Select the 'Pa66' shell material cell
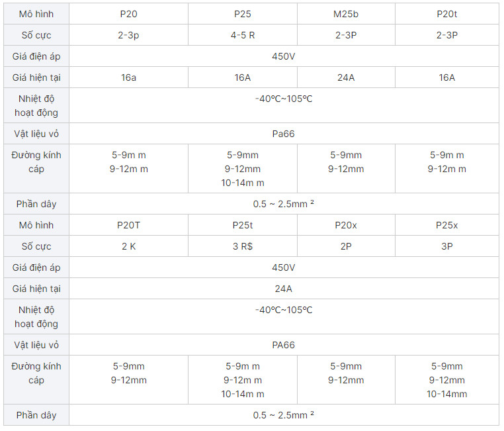Screen dimensions: 504x431 (283, 134)
